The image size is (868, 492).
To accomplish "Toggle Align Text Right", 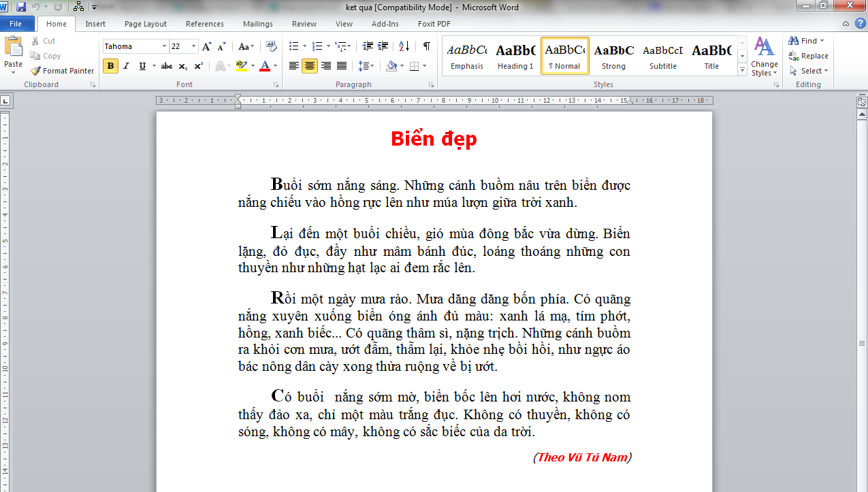I will click(x=326, y=66).
